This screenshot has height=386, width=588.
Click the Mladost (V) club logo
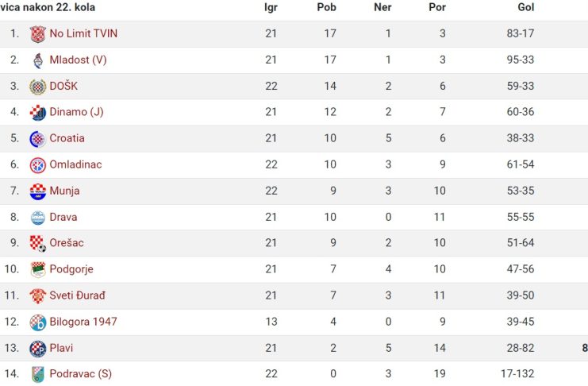coord(38,60)
